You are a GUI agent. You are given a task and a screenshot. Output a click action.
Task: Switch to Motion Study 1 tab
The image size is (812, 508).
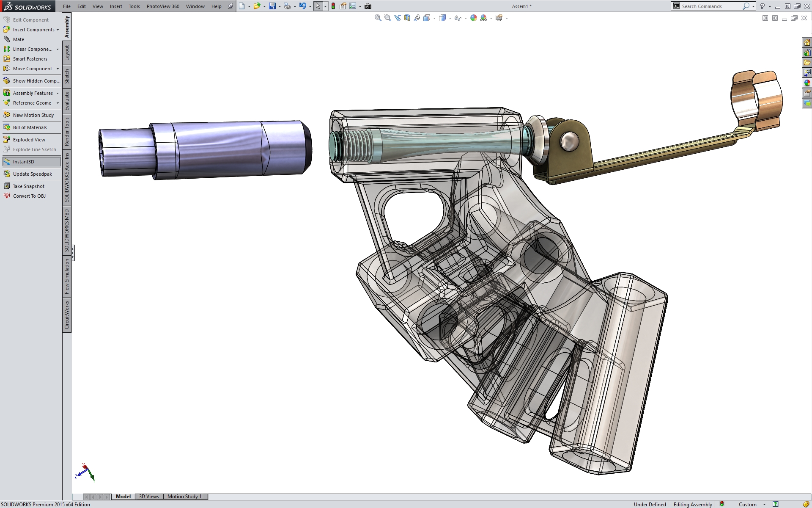click(x=184, y=497)
